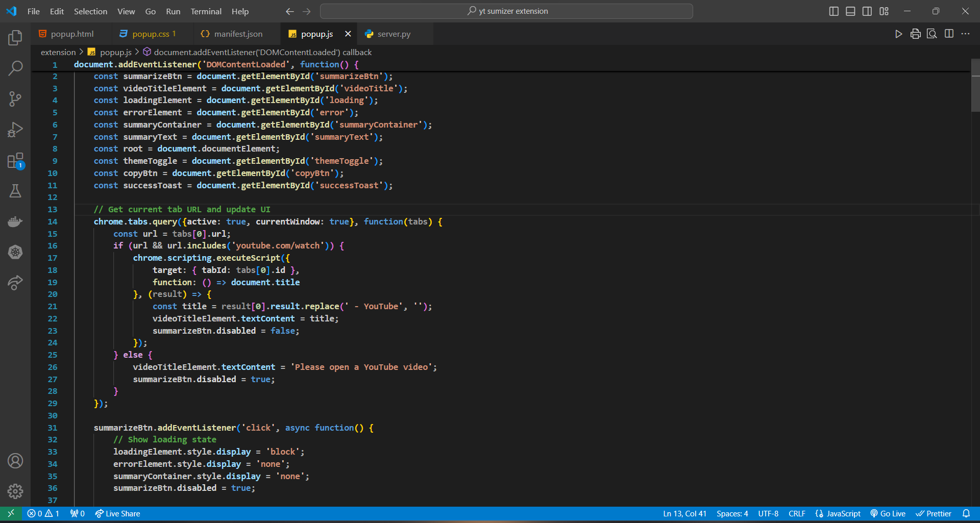Open the Source Control view

tap(15, 98)
